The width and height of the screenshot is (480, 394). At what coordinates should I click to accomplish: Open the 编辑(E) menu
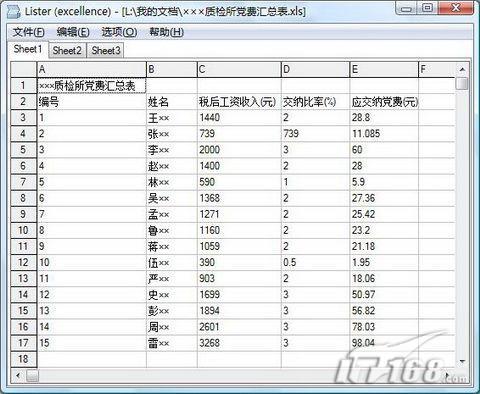tap(73, 32)
